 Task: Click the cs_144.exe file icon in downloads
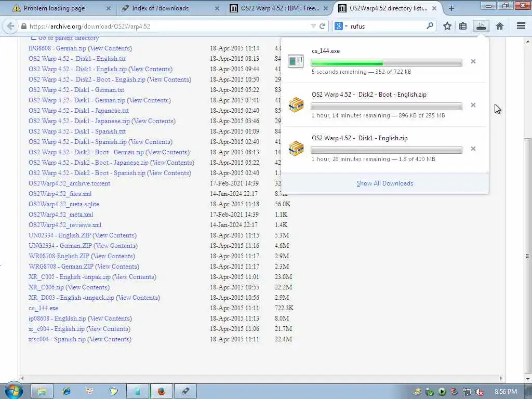click(x=296, y=61)
